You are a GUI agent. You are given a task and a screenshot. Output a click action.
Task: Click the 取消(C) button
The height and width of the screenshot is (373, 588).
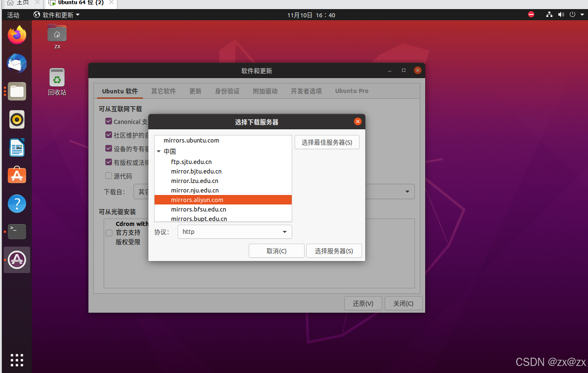click(276, 251)
